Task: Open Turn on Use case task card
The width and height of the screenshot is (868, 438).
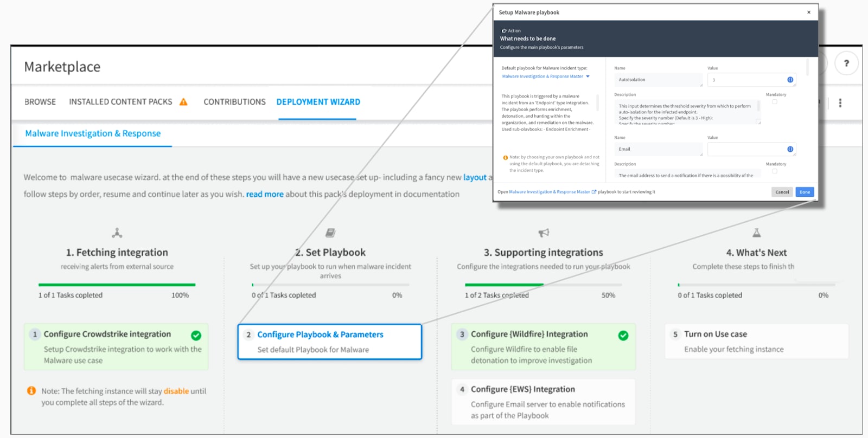Action: (x=756, y=341)
